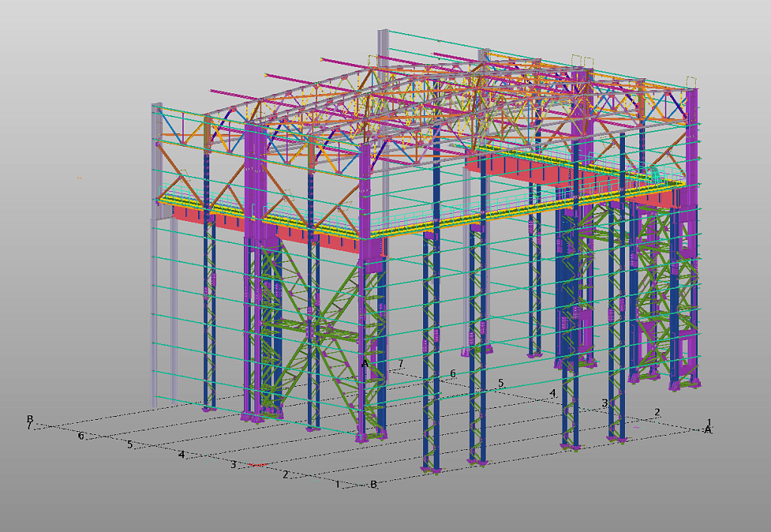Click grid label B beside the bottom label 1
Viewport: 771px width, 532px height.
point(373,485)
